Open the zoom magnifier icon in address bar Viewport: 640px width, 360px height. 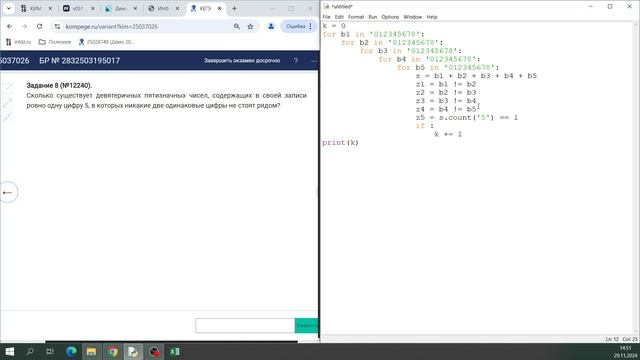237,26
